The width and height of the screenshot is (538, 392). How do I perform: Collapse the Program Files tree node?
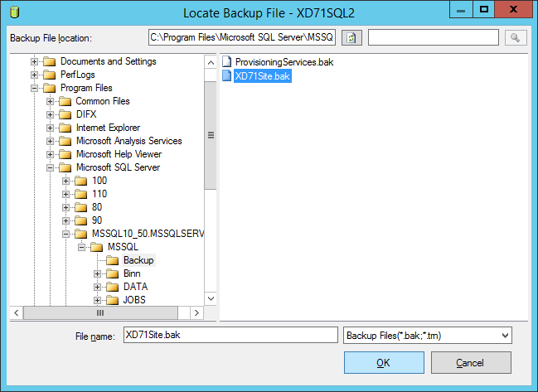35,88
